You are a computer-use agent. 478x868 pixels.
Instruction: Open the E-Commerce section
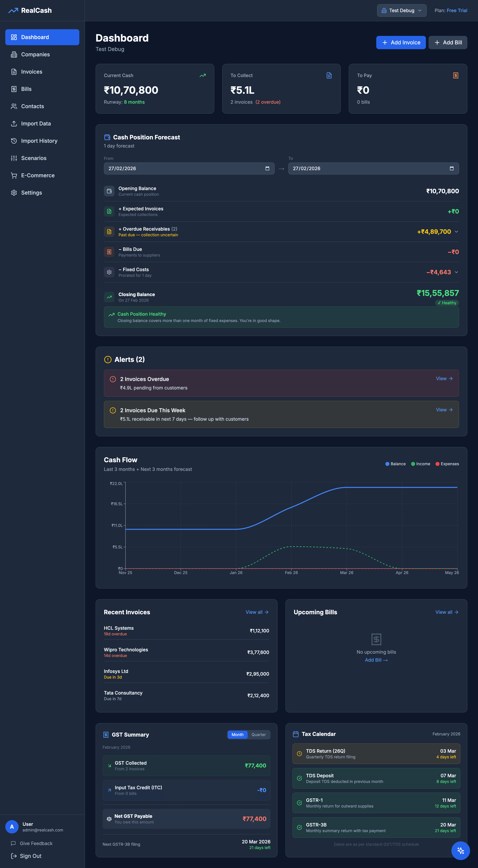38,175
